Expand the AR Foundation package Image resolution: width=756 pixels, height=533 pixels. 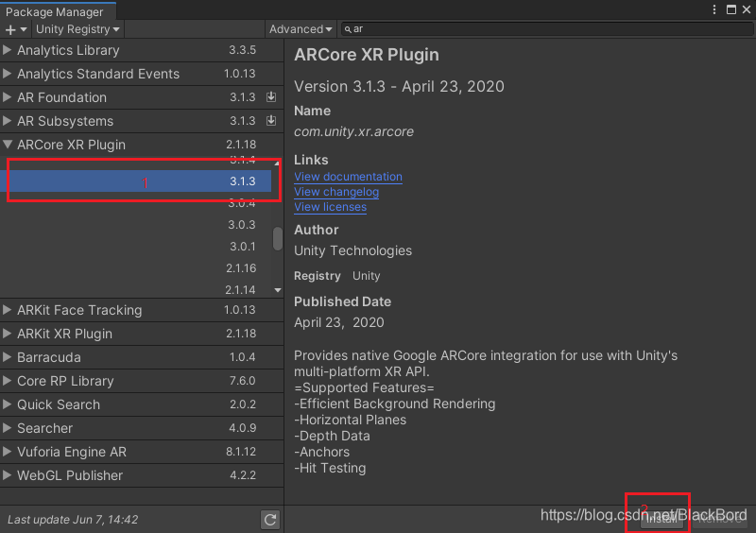click(x=7, y=97)
